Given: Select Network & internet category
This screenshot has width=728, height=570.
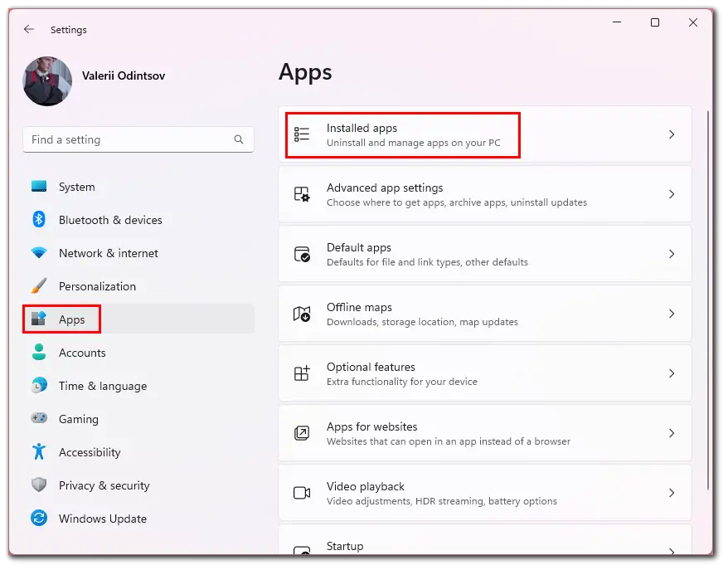Looking at the screenshot, I should (138, 253).
